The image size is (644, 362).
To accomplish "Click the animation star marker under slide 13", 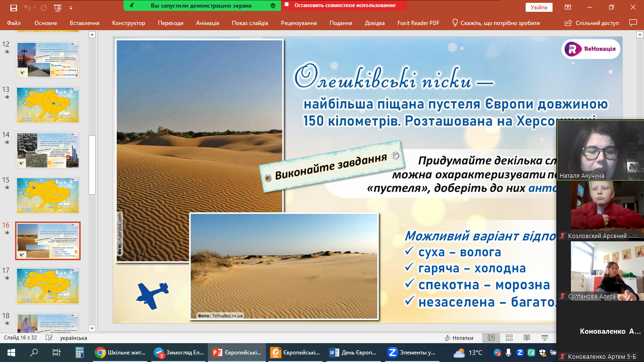I will tap(7, 97).
